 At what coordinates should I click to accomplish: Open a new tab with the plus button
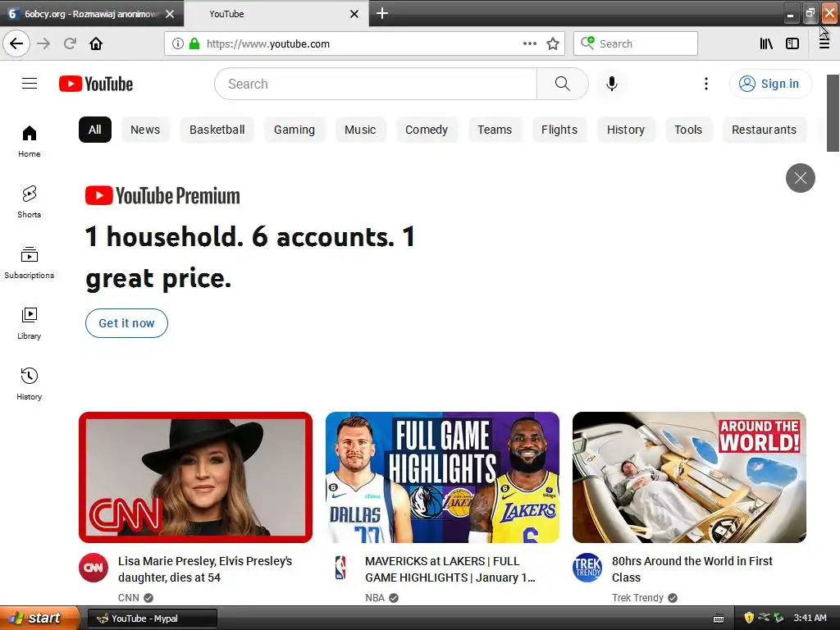pos(382,13)
